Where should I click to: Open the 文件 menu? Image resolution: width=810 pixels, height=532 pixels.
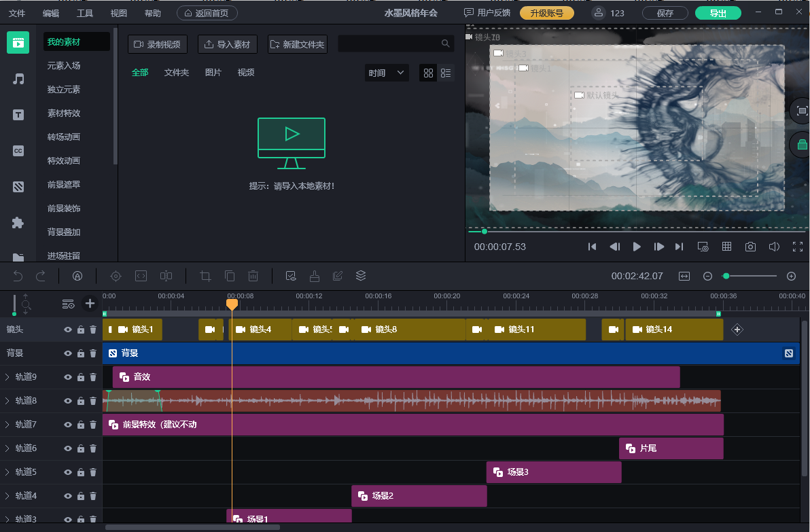pyautogui.click(x=17, y=14)
